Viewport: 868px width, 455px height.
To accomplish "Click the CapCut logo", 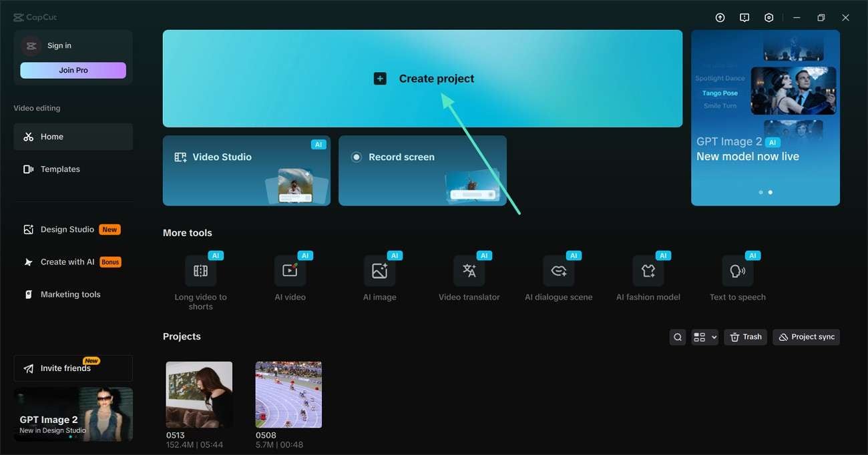I will coord(35,18).
